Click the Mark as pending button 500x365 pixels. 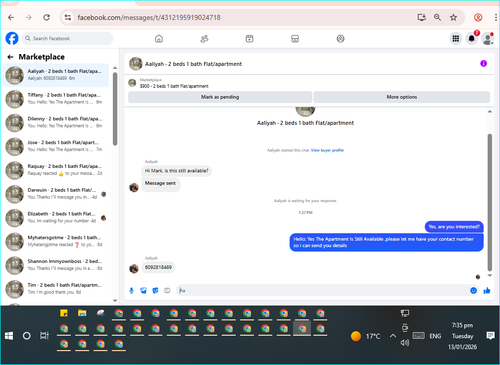[220, 97]
